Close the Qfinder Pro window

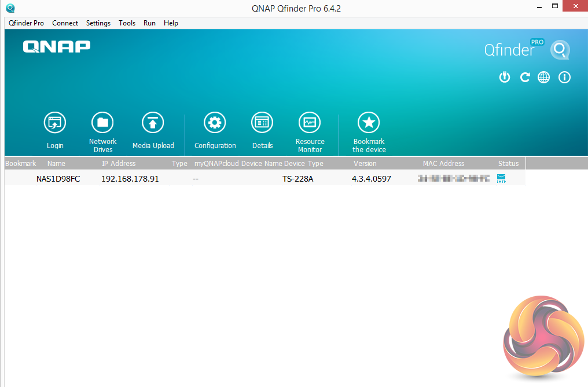(x=576, y=6)
